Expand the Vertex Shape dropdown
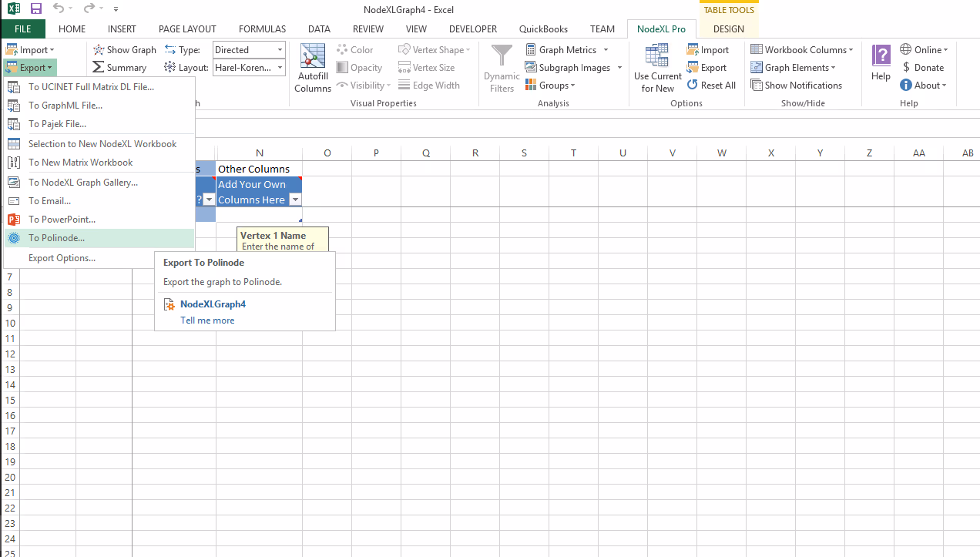 pyautogui.click(x=435, y=49)
